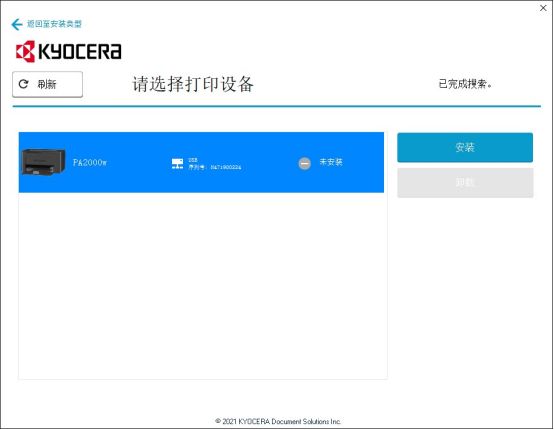
Task: Click the KYOCERA Document Solutions copyright text
Action: tap(278, 421)
